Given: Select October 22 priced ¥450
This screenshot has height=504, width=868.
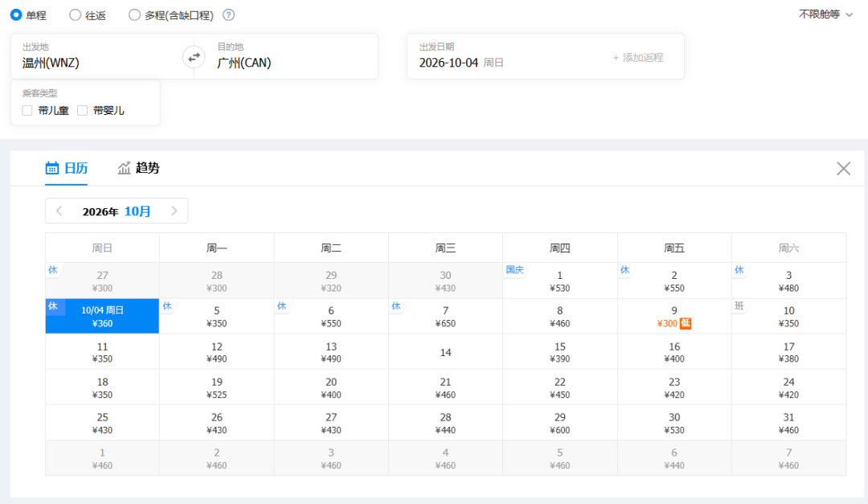Looking at the screenshot, I should click(559, 387).
